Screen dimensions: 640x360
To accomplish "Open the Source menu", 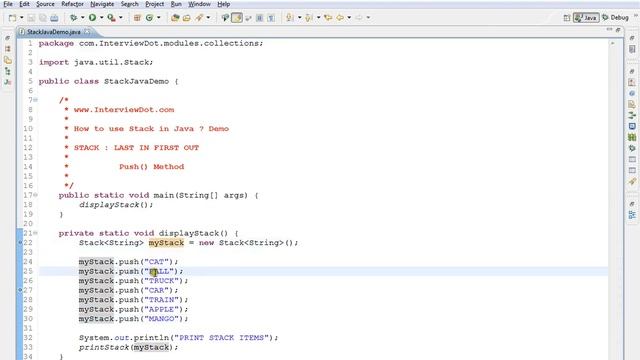I will click(x=45, y=4).
